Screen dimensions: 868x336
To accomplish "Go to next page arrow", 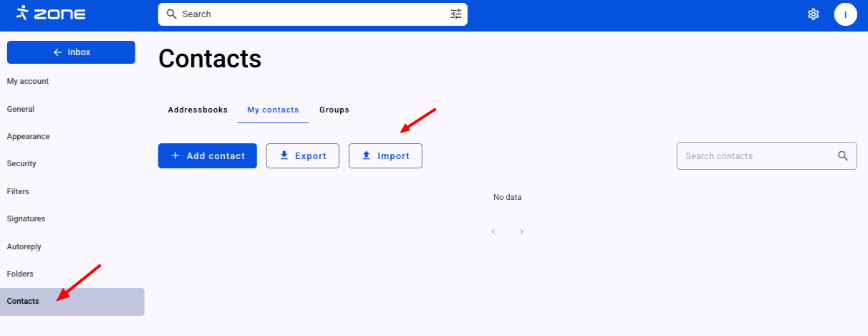I will pyautogui.click(x=522, y=232).
